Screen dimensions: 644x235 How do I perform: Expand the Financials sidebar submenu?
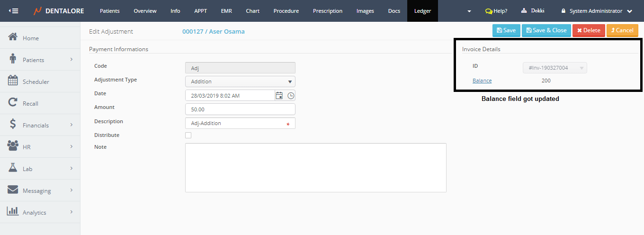72,125
